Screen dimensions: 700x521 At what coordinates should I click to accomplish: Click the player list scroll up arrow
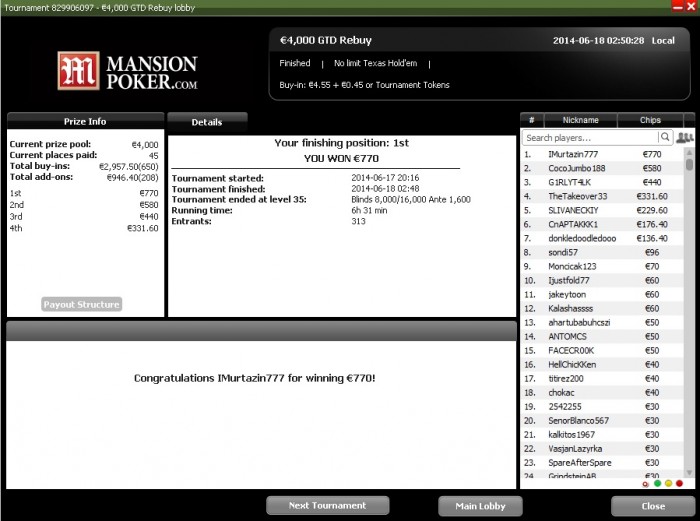689,153
